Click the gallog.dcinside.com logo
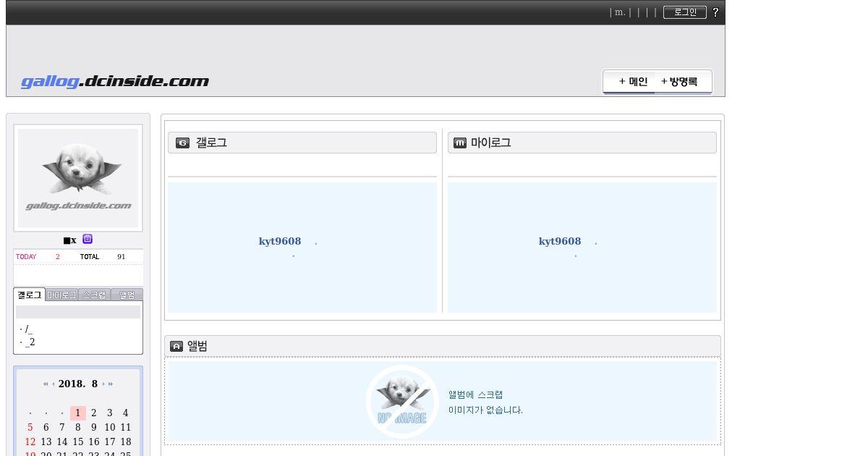The width and height of the screenshot is (868, 456). pos(115,81)
